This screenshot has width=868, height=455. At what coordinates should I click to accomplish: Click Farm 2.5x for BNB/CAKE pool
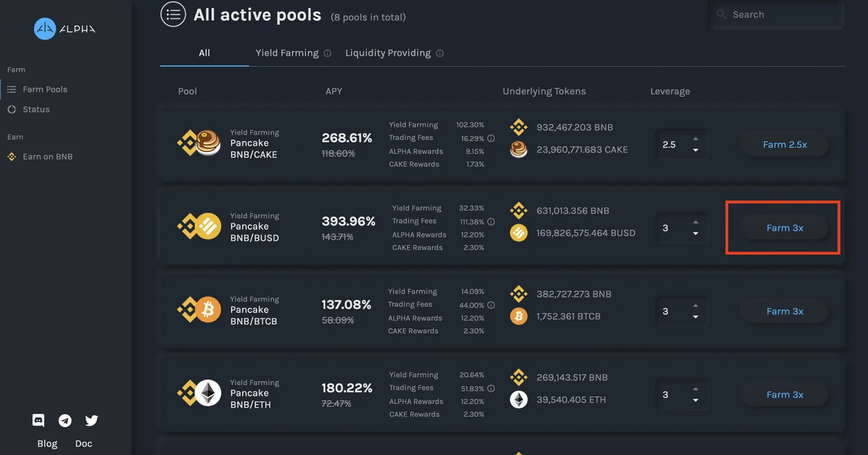[x=784, y=145]
